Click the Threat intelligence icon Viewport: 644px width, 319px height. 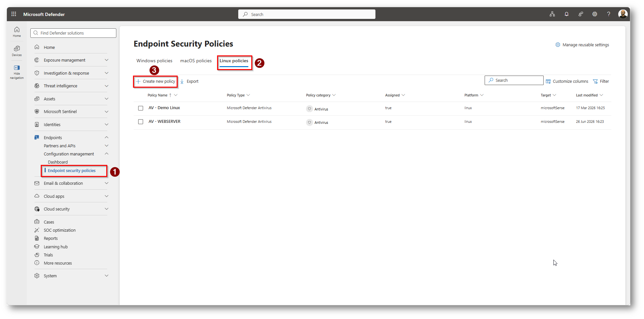pos(37,86)
